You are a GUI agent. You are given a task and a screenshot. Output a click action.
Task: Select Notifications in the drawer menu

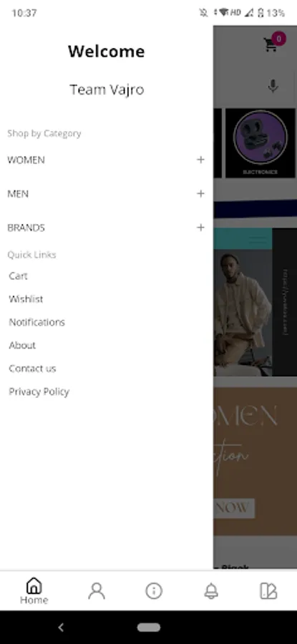37,322
